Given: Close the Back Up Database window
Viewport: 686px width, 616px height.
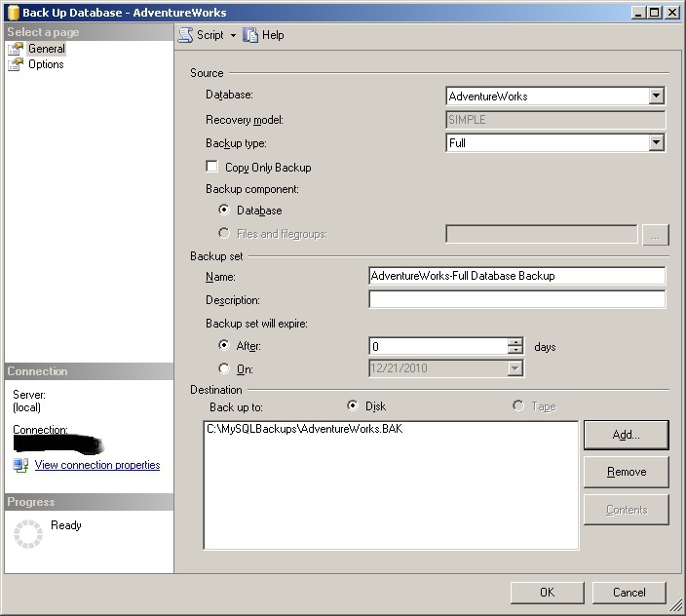Looking at the screenshot, I should coord(672,13).
